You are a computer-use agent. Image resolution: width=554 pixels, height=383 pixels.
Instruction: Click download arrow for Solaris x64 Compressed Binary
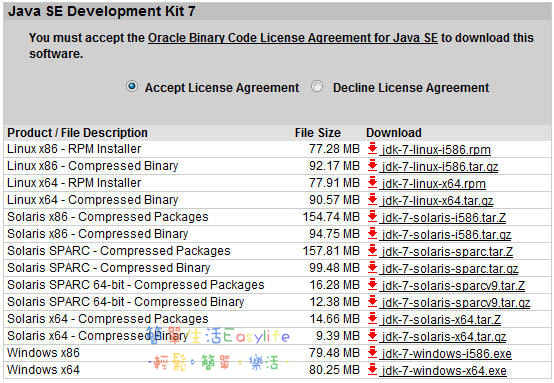click(x=372, y=335)
